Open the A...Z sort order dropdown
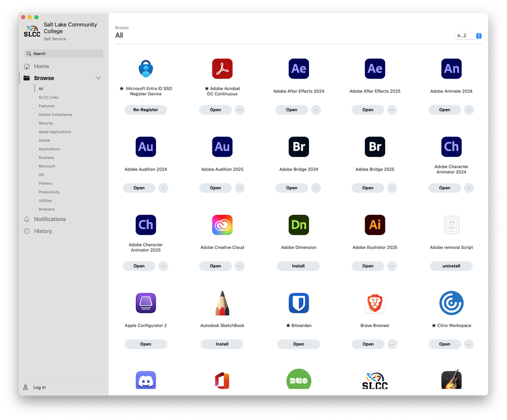 pos(468,36)
